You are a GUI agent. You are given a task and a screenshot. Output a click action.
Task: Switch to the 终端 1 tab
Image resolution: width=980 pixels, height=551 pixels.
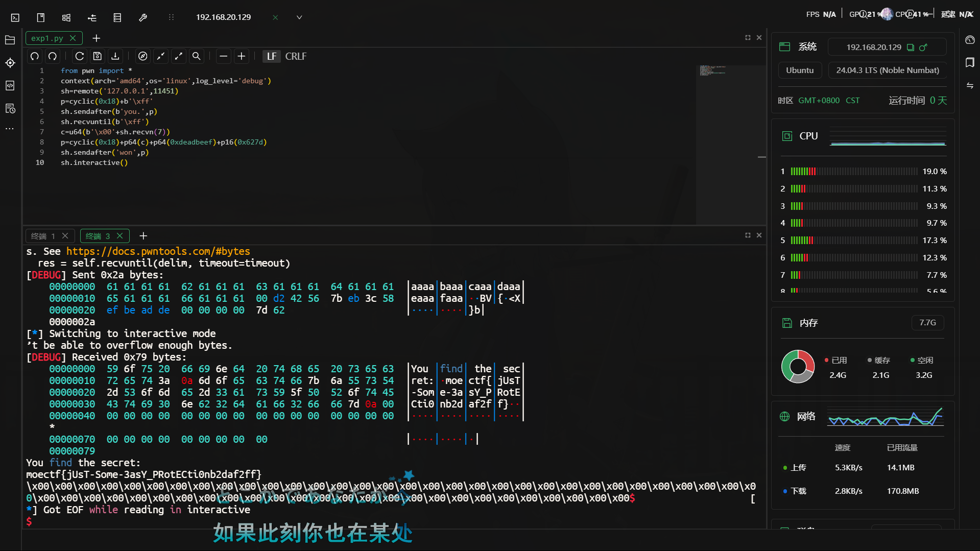click(x=43, y=235)
